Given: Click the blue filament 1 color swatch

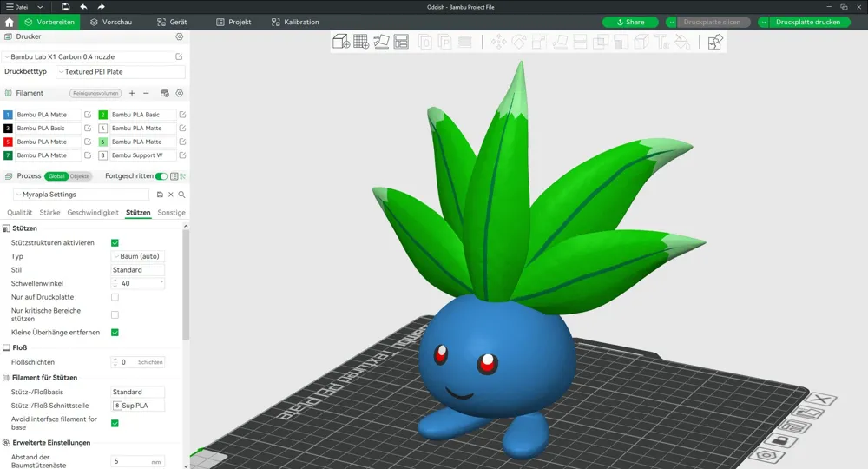Looking at the screenshot, I should [8, 115].
